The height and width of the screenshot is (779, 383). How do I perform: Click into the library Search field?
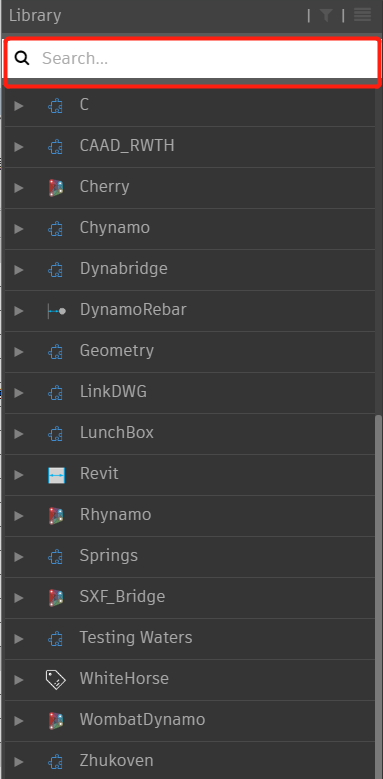[192, 59]
